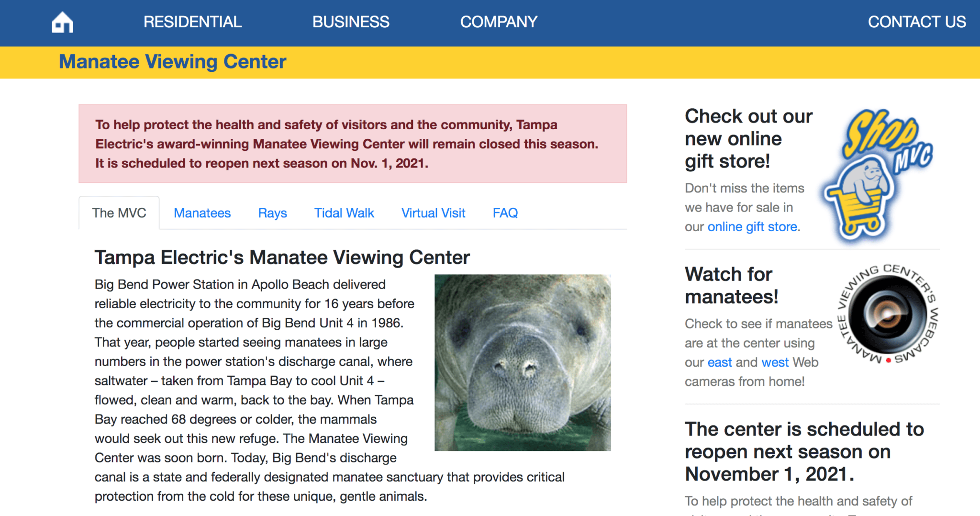This screenshot has height=516, width=980.
Task: Open the Tidal Walk tab
Action: coord(344,213)
